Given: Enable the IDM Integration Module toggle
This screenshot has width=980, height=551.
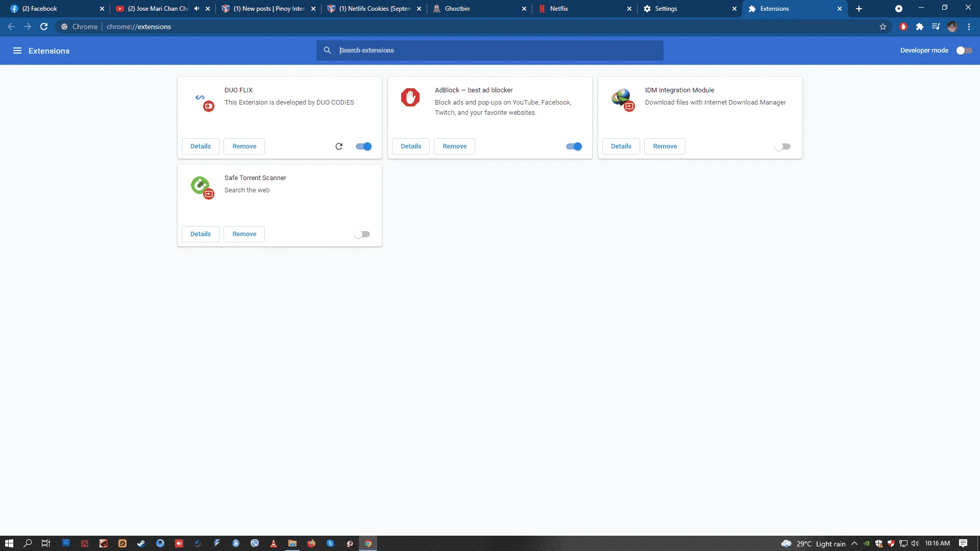Looking at the screenshot, I should tap(782, 146).
